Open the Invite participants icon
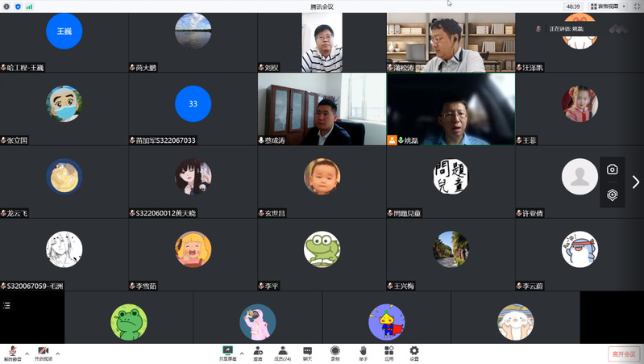This screenshot has height=364, width=644. point(257,352)
